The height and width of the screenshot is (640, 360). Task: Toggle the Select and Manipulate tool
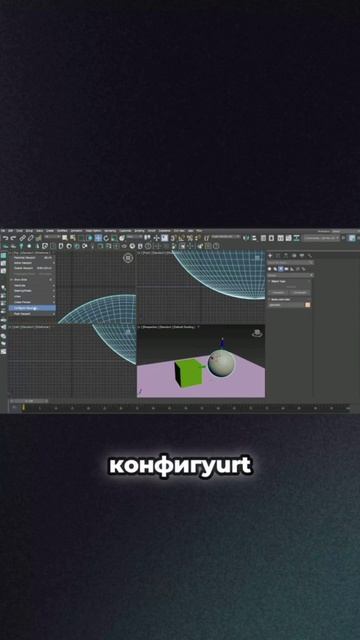click(x=156, y=238)
